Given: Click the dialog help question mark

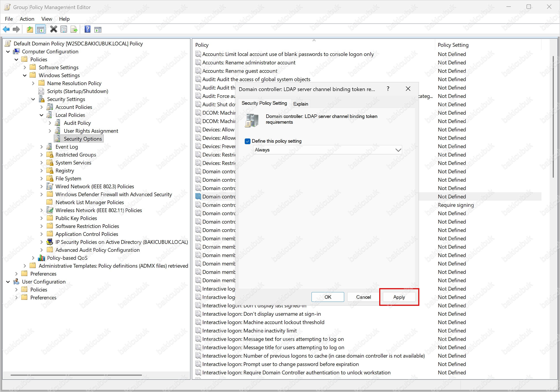Looking at the screenshot, I should pyautogui.click(x=388, y=89).
